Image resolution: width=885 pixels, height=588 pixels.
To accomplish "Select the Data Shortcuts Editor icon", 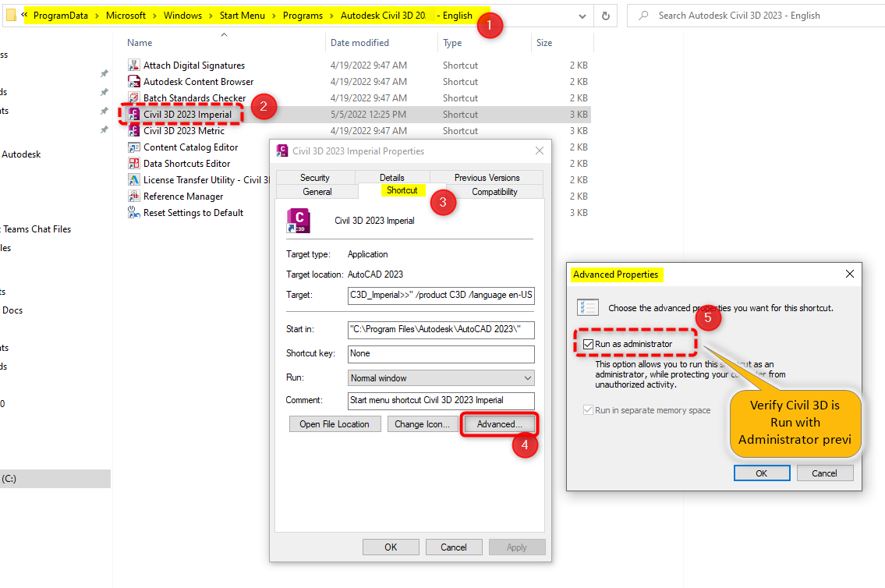I will tap(133, 163).
